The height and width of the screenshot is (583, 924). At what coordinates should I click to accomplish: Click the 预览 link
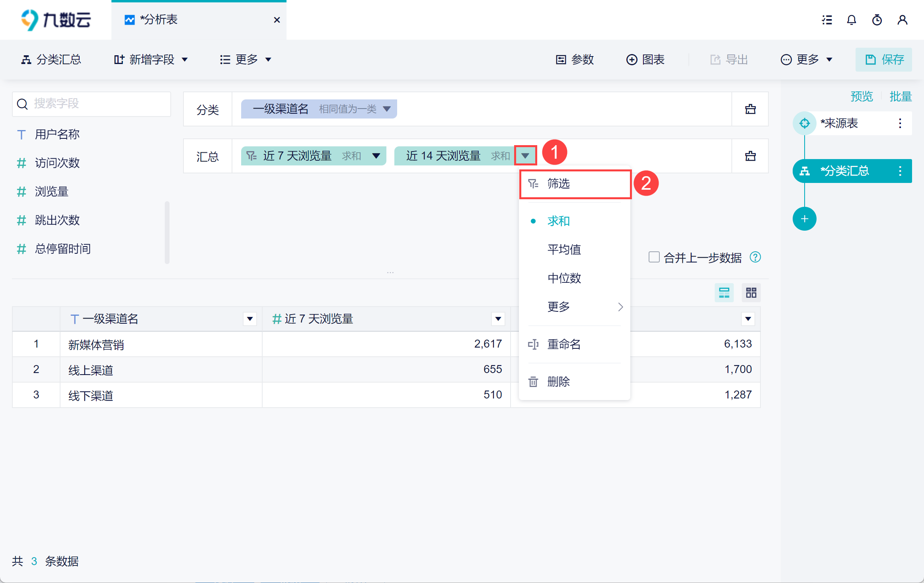click(x=861, y=96)
